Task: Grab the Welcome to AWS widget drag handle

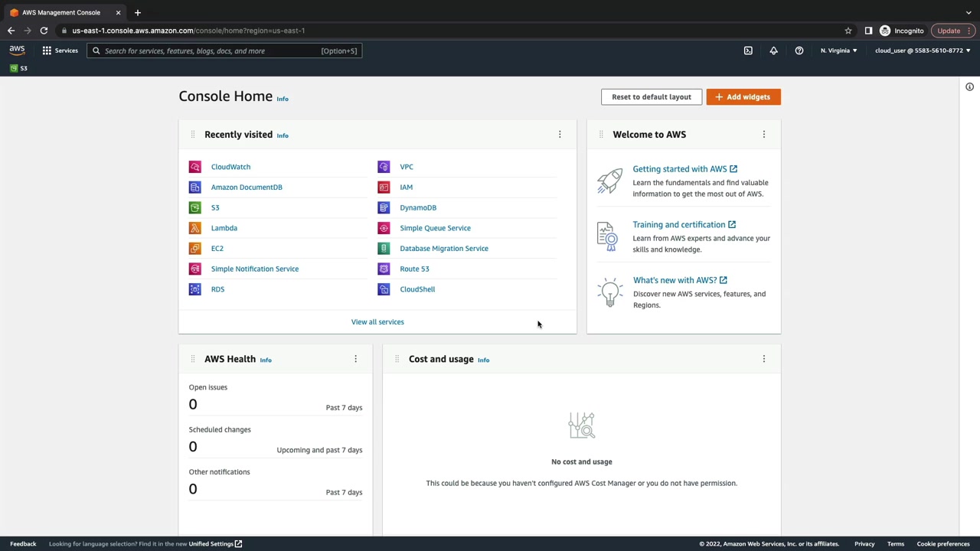Action: point(601,135)
